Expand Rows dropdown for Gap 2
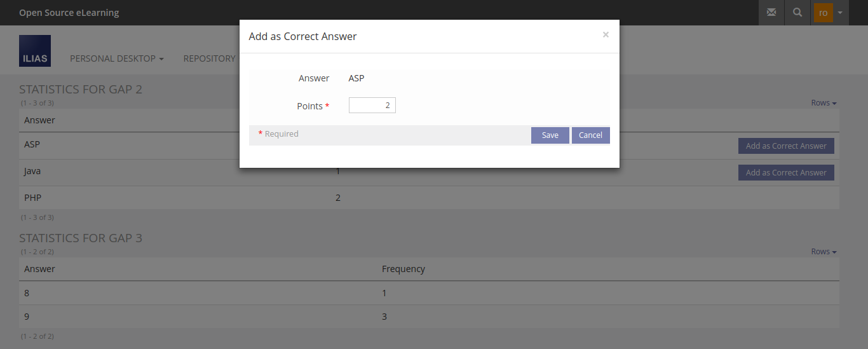Image resolution: width=868 pixels, height=349 pixels. click(824, 103)
